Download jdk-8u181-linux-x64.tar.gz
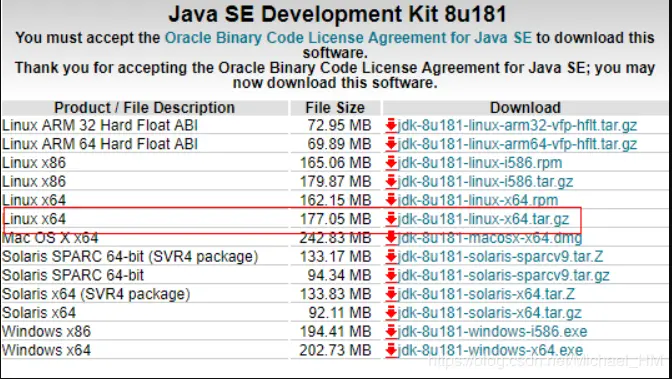 pos(483,219)
